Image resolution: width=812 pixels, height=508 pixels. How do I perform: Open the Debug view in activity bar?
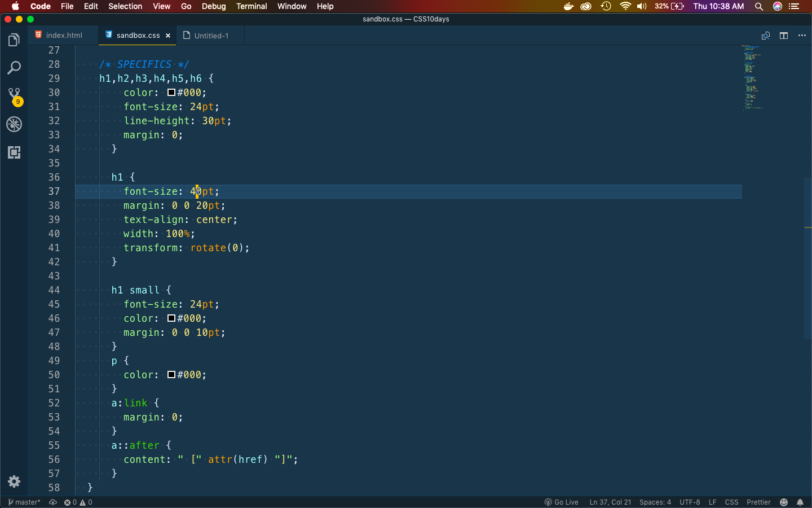point(14,124)
